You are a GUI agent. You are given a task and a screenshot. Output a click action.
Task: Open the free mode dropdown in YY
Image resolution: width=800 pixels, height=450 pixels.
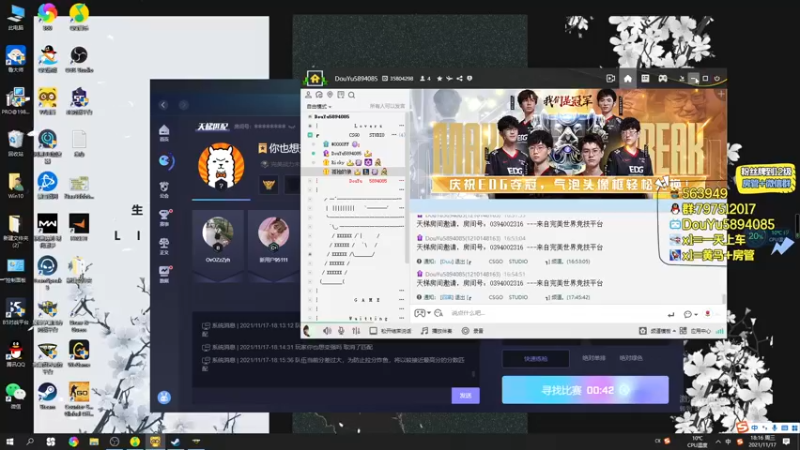click(319, 106)
